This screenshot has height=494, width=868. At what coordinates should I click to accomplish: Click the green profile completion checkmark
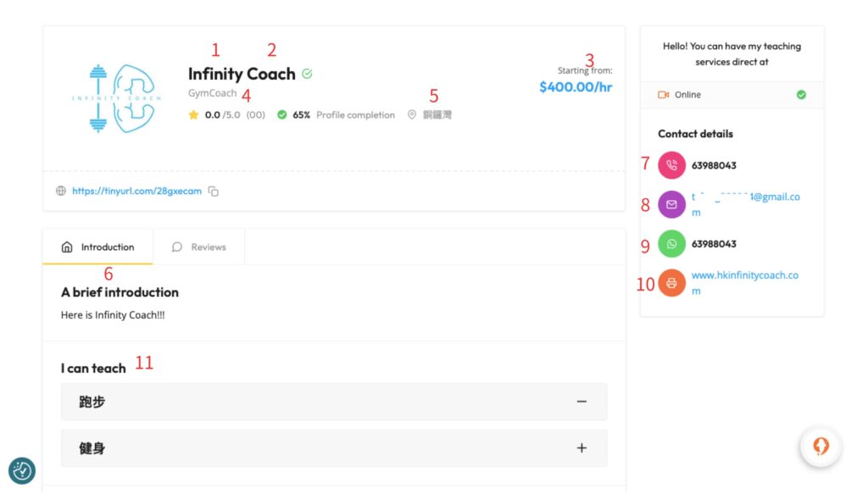tap(281, 114)
